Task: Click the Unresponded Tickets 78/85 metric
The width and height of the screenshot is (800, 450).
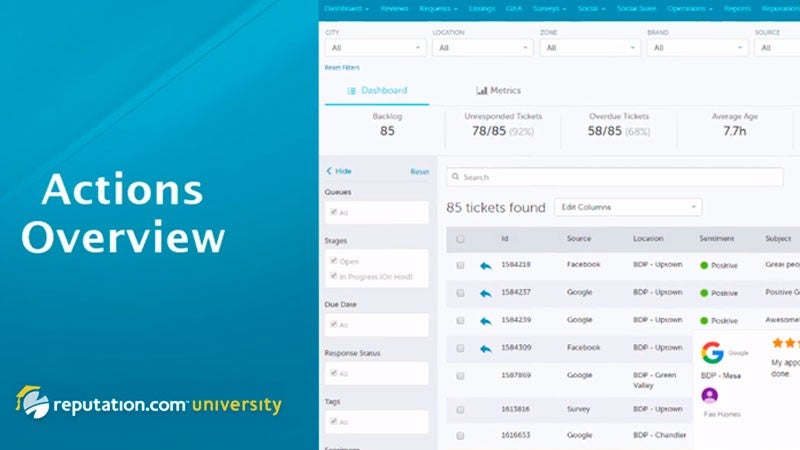Action: tap(503, 124)
